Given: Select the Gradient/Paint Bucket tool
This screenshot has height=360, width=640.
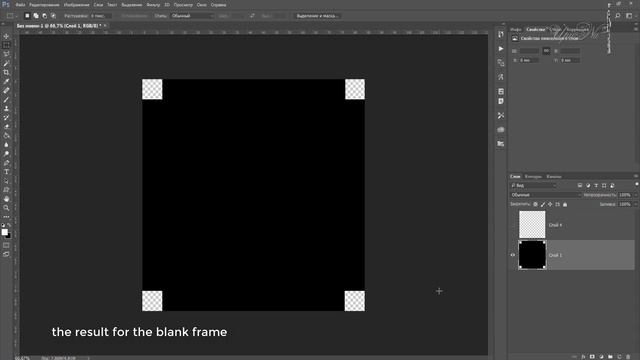Looking at the screenshot, I should tap(6, 136).
